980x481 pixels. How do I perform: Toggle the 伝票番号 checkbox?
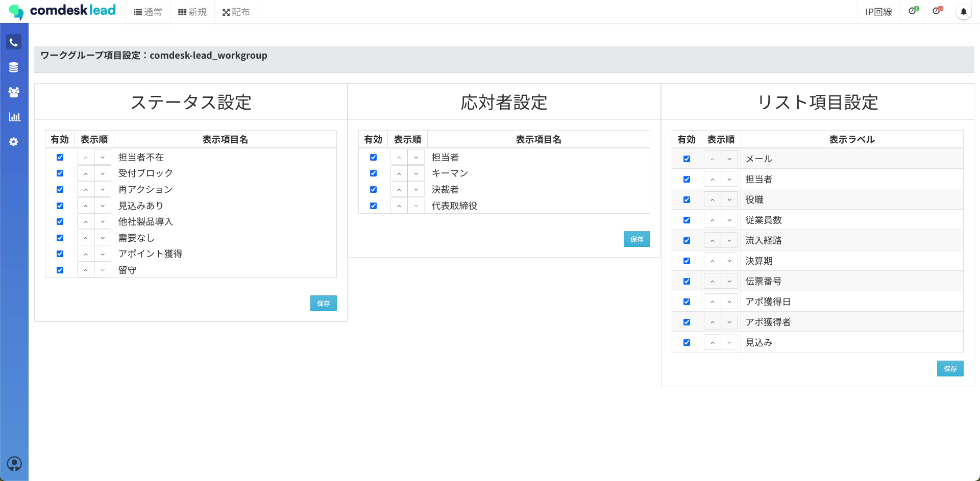687,282
